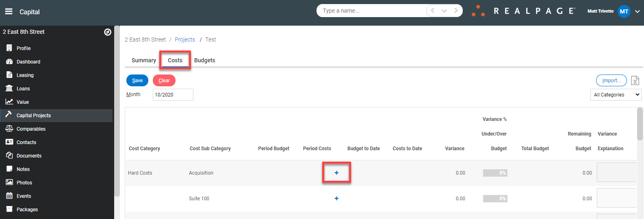644x219 pixels.
Task: Export costs to Excel icon
Action: pyautogui.click(x=635, y=81)
